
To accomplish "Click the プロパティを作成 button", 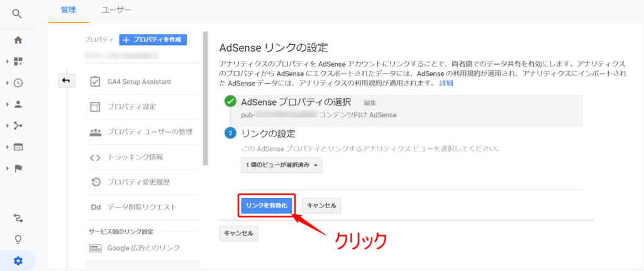I will pyautogui.click(x=153, y=40).
